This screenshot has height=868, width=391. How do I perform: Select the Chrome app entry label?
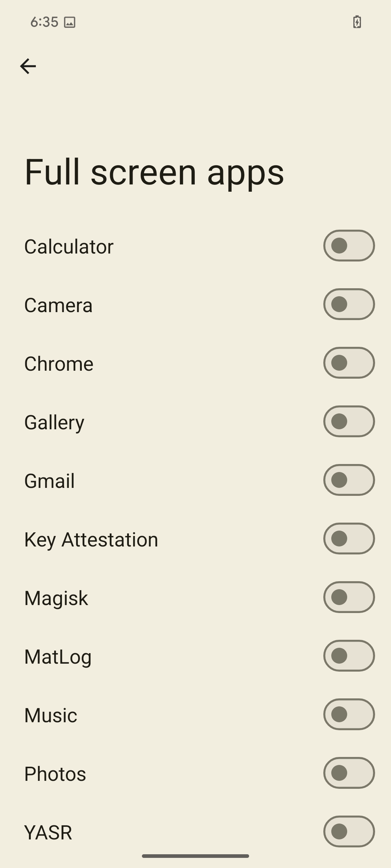click(x=59, y=364)
